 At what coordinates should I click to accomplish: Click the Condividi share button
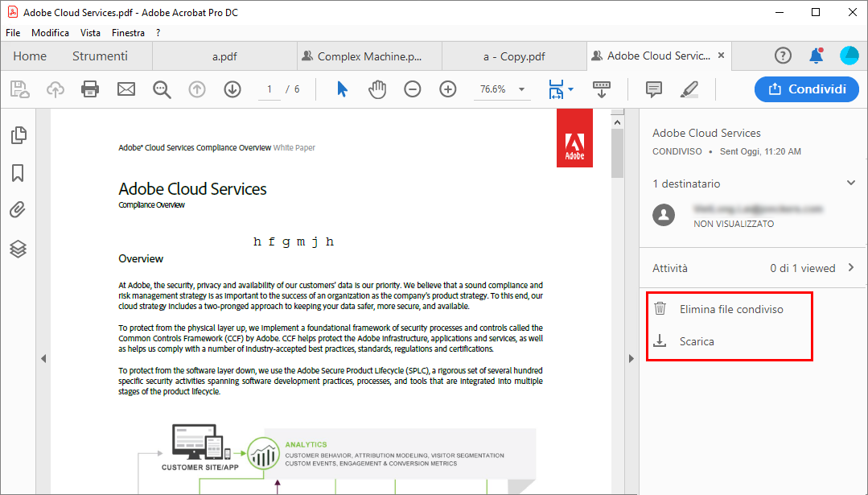[x=807, y=89]
